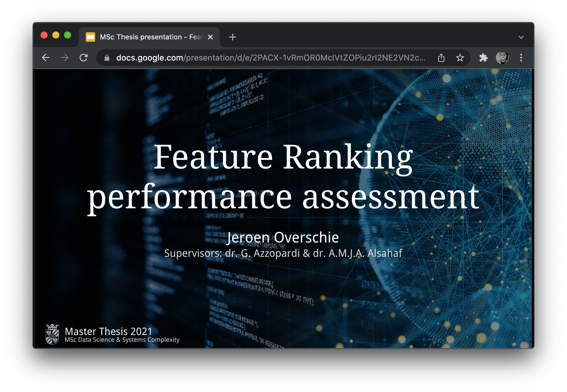Expand the tab search chevron
567x392 pixels.
pyautogui.click(x=521, y=37)
